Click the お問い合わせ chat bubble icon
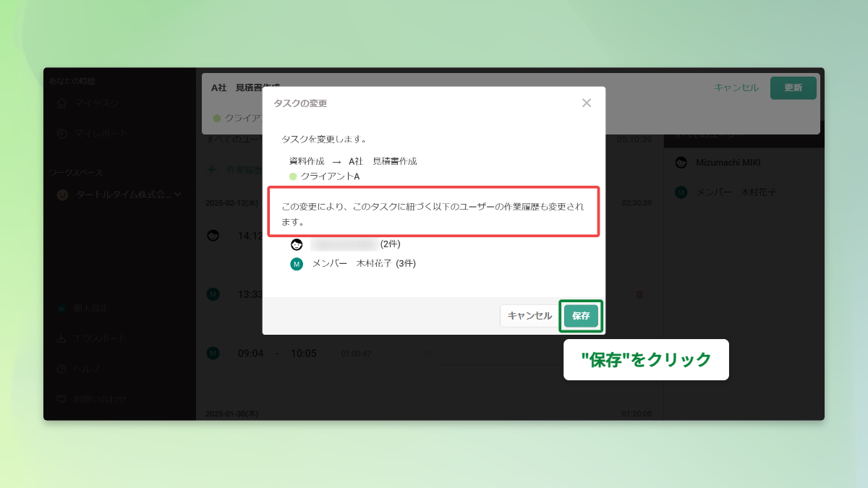The height and width of the screenshot is (488, 868). coord(61,398)
